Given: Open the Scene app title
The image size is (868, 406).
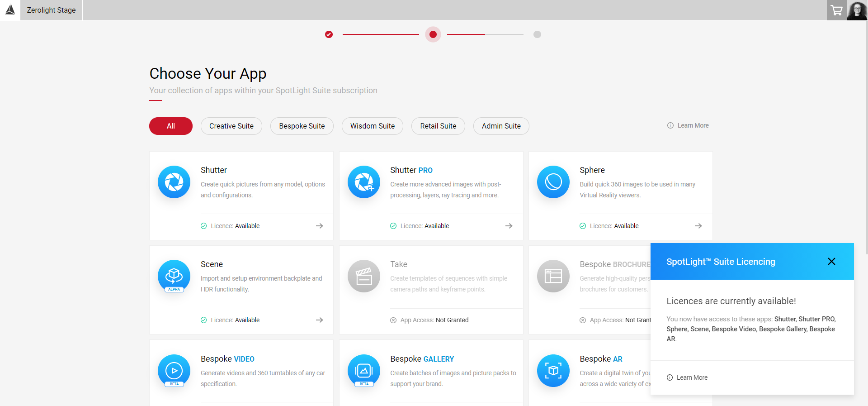Looking at the screenshot, I should pos(212,264).
